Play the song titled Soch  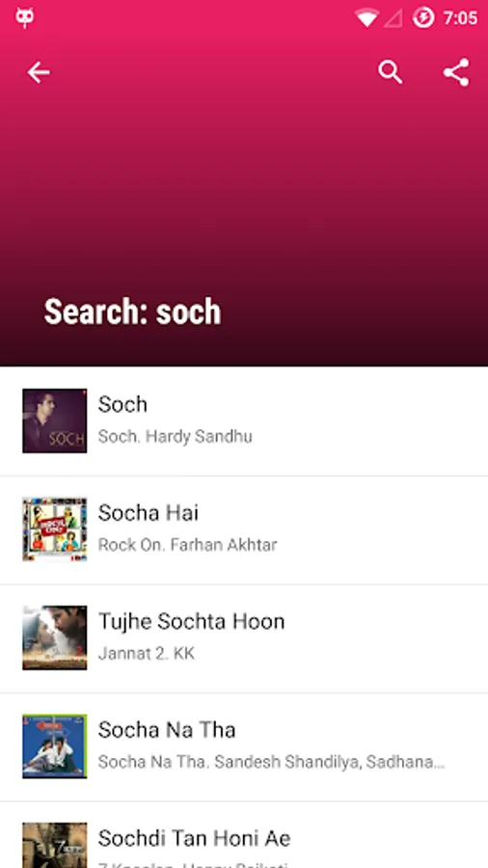pyautogui.click(x=244, y=420)
